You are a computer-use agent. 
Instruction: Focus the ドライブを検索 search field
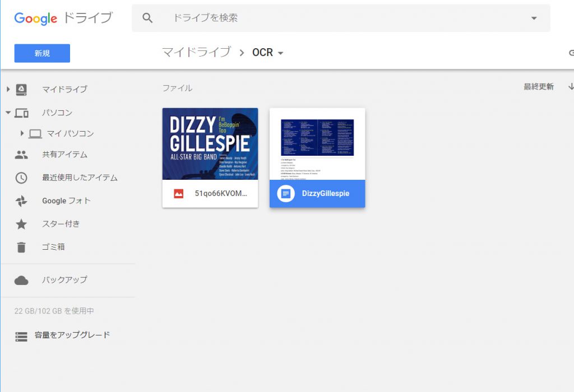click(341, 18)
